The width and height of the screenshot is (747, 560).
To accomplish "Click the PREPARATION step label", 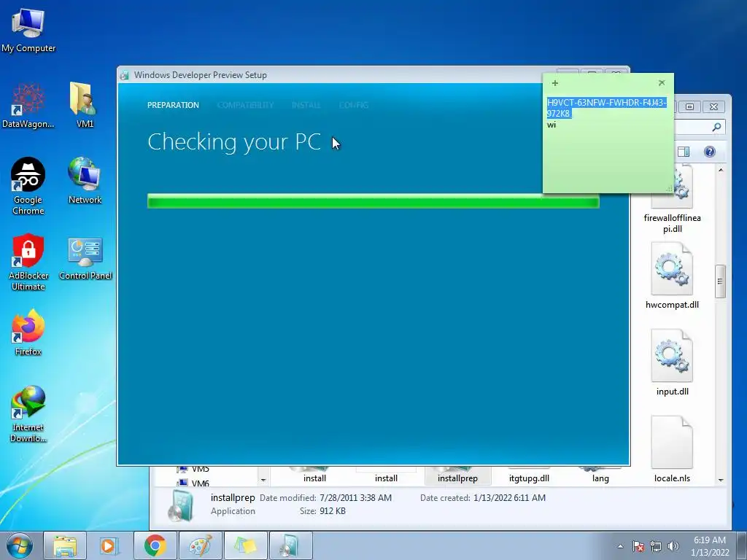I will click(173, 105).
